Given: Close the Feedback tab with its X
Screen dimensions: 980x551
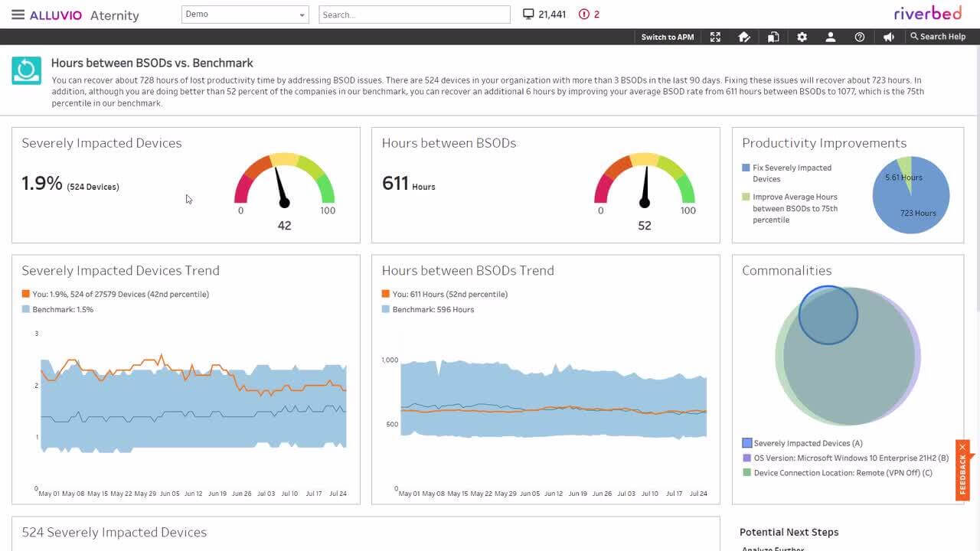Looking at the screenshot, I should click(x=962, y=447).
